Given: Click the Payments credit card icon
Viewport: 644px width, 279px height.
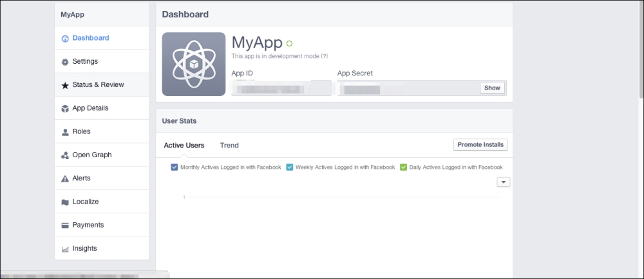Looking at the screenshot, I should tap(65, 226).
